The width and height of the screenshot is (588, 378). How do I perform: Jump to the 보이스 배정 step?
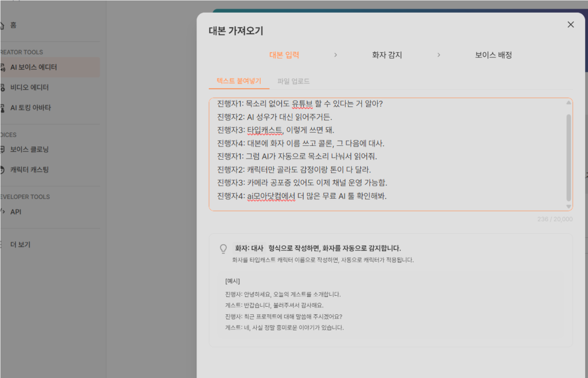(x=493, y=55)
